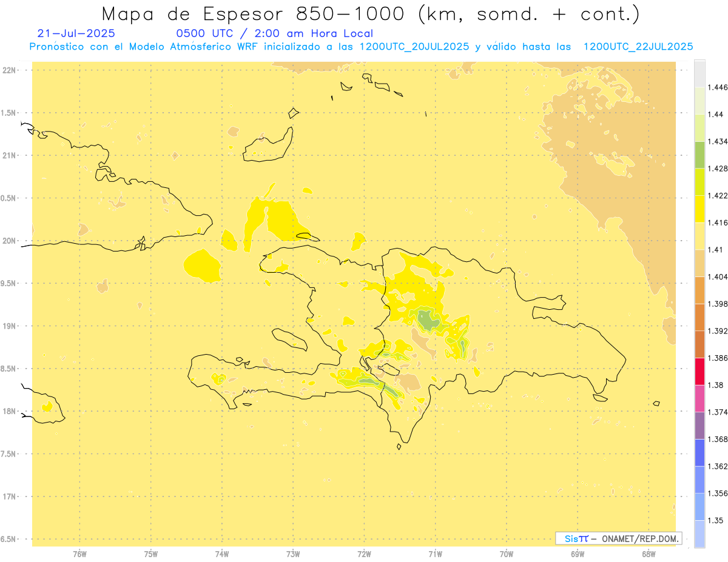
Task: Click the longitude label "73W"
Action: tap(293, 554)
